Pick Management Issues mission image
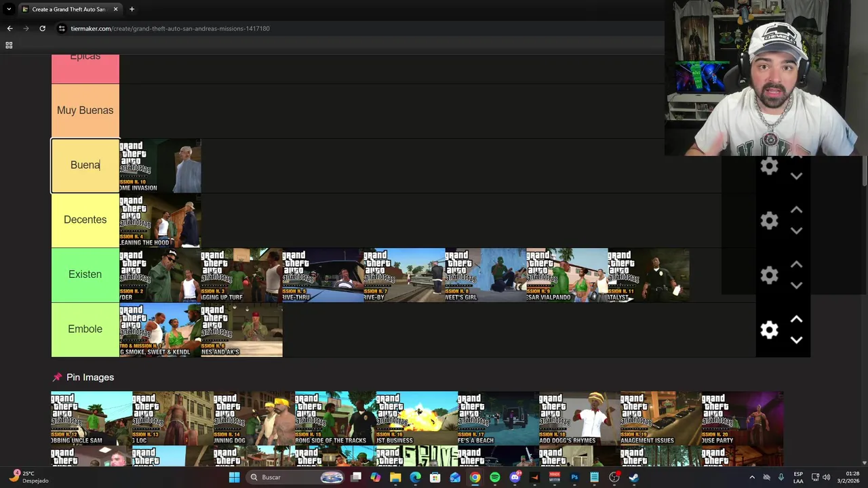 661,418
